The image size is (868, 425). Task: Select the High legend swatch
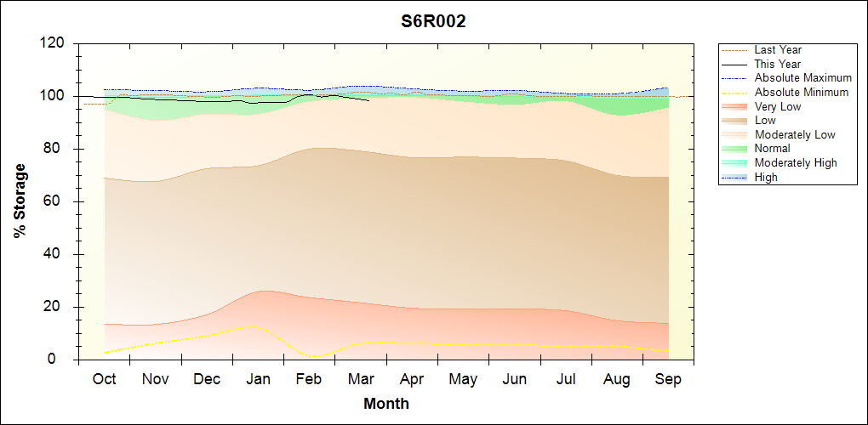point(734,177)
